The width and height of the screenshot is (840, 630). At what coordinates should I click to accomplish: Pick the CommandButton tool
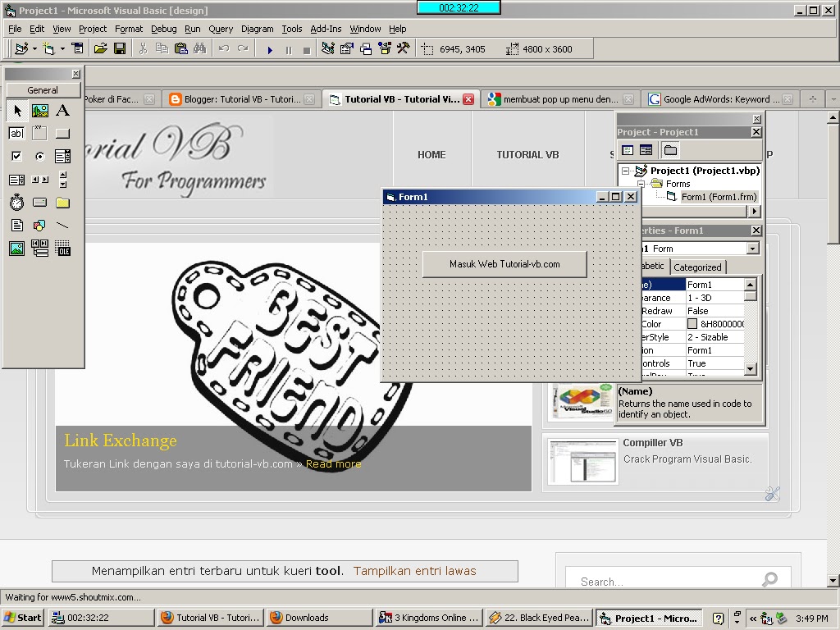62,133
